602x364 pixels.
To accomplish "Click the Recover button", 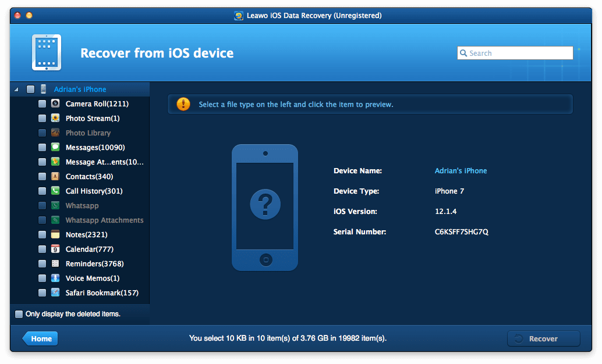I will coord(544,338).
